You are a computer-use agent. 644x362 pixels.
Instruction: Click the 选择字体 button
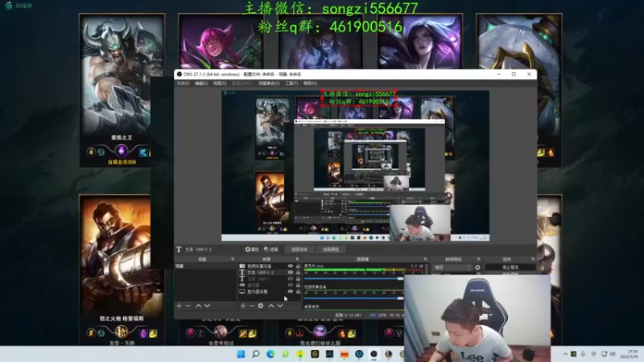(x=299, y=249)
